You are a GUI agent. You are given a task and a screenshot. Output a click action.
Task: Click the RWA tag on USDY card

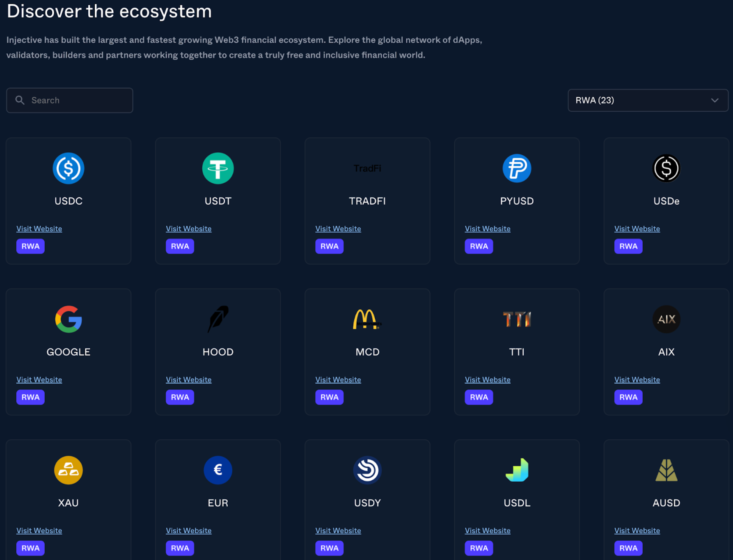click(x=329, y=548)
